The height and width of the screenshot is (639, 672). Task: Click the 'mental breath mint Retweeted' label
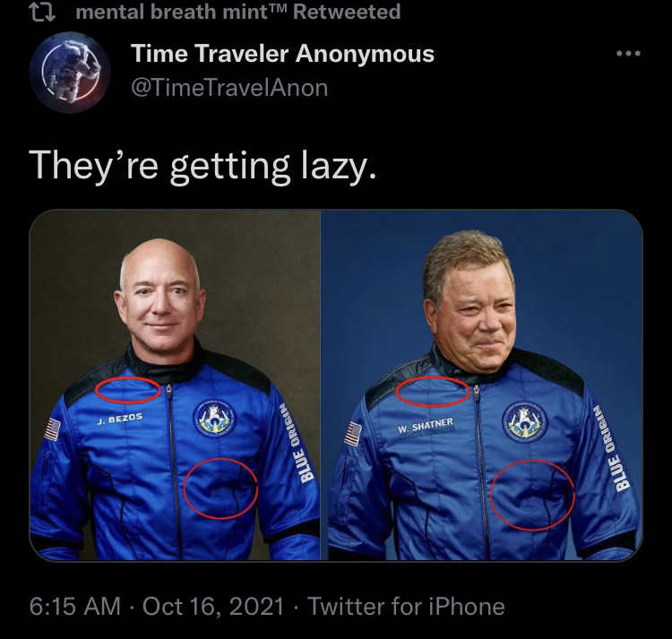coord(237,12)
